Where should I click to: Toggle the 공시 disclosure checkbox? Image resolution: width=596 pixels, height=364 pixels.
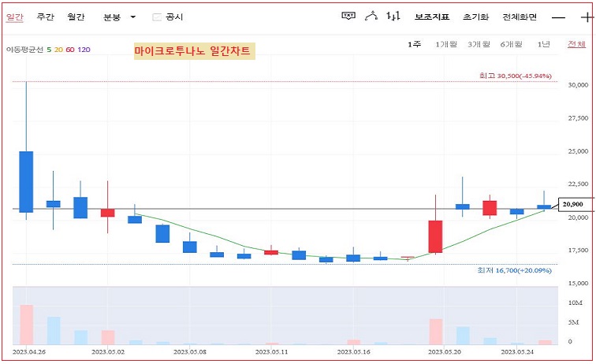[x=157, y=17]
